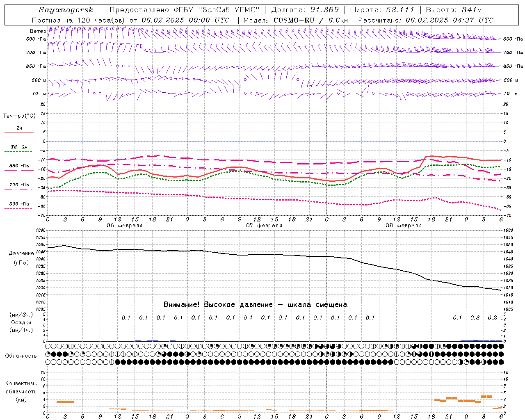
Task: Click the Рассчитано: 06.02.2025 04:37 UTC timestamp
Action: pyautogui.click(x=426, y=20)
